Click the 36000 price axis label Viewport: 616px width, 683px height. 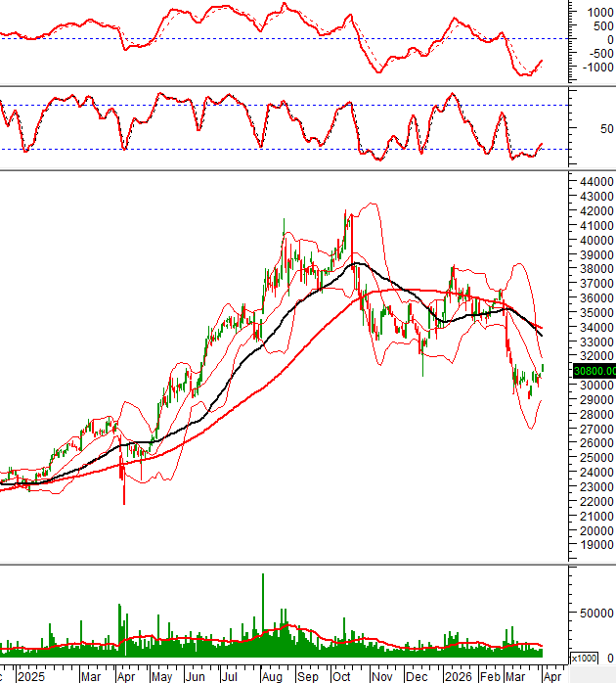(x=594, y=298)
